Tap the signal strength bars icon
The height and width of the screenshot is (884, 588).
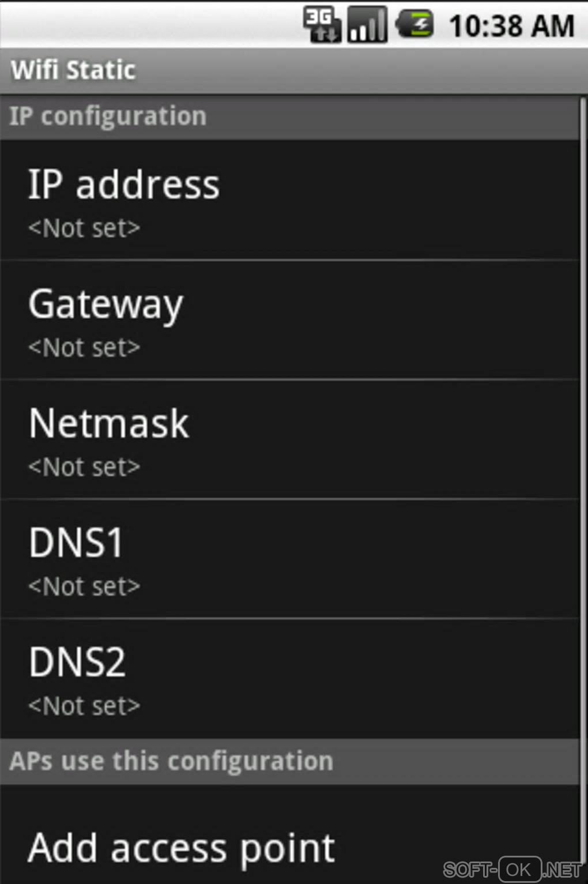(x=367, y=25)
